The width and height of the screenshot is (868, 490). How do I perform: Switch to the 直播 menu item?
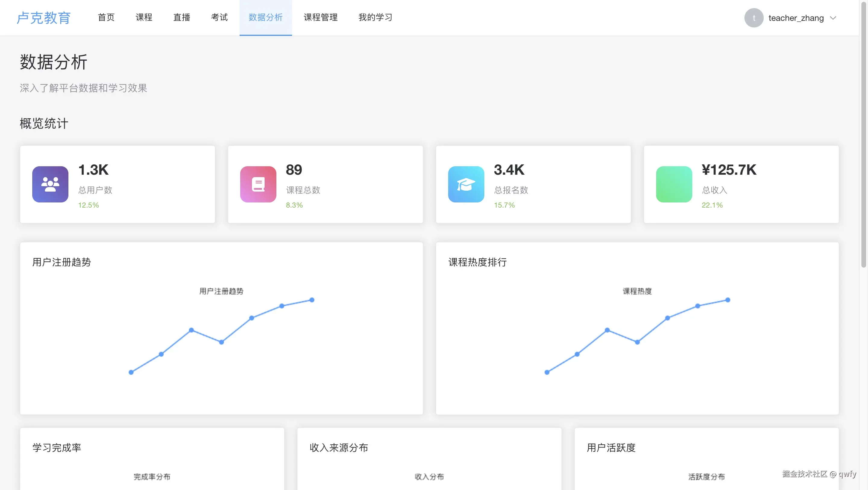click(182, 17)
